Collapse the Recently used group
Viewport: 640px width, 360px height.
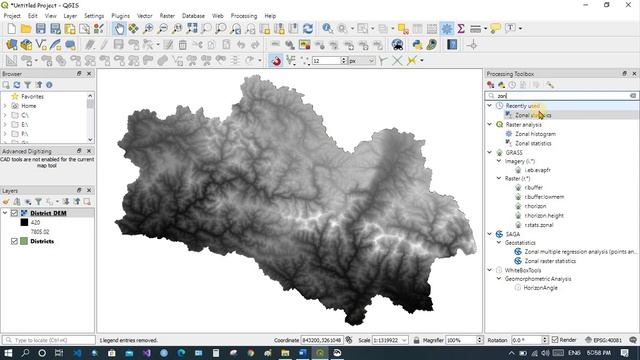click(x=489, y=106)
